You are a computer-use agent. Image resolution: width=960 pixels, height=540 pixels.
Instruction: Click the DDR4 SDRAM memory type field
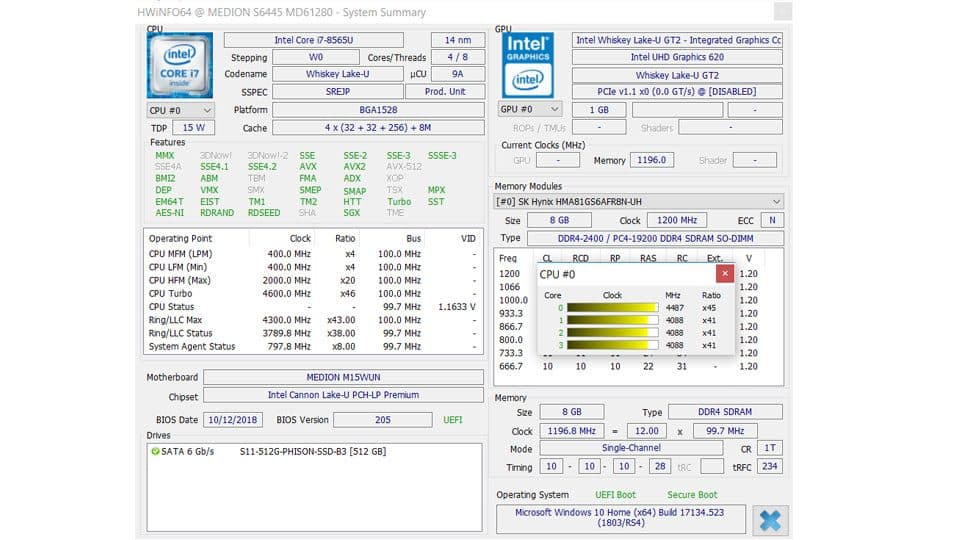pyautogui.click(x=725, y=411)
